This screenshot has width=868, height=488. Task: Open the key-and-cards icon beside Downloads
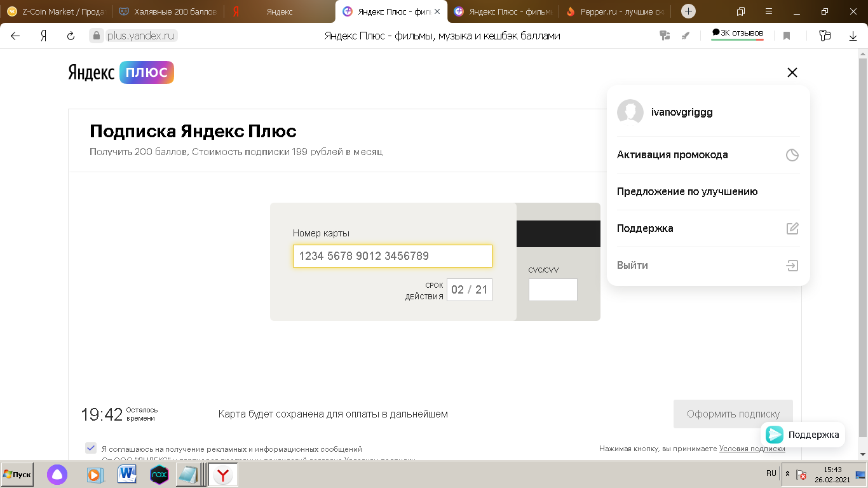point(825,36)
